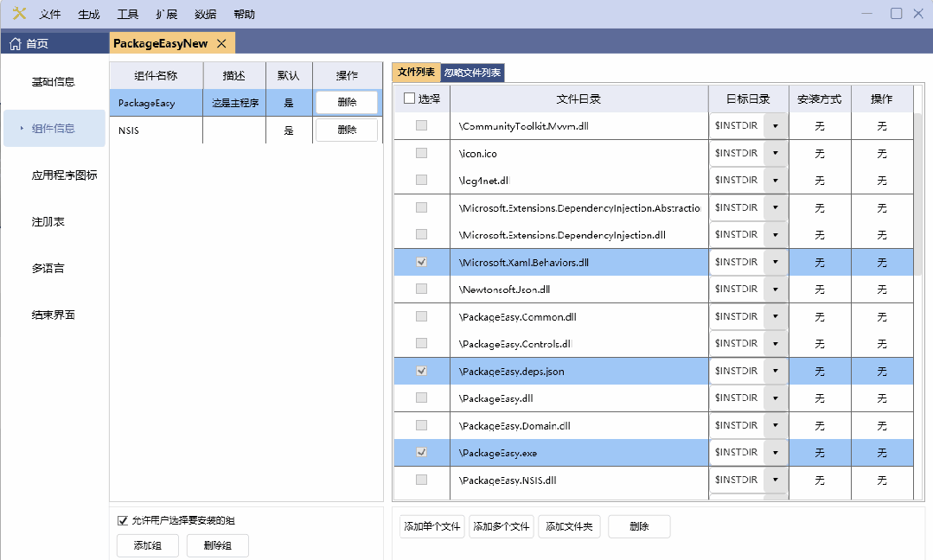Click the home icon beside 首页
The image size is (933, 560).
click(16, 43)
